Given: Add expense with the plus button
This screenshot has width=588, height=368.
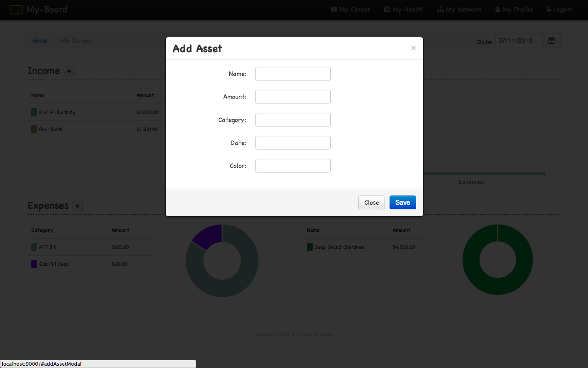Looking at the screenshot, I should (78, 206).
